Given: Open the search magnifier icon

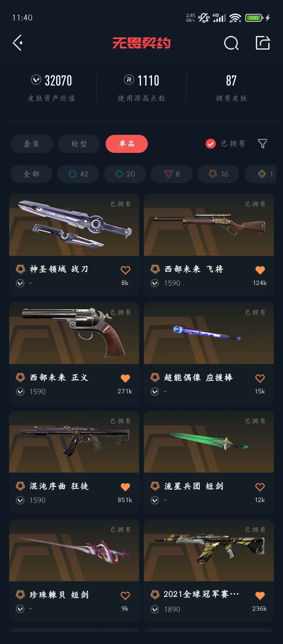Looking at the screenshot, I should click(x=231, y=43).
